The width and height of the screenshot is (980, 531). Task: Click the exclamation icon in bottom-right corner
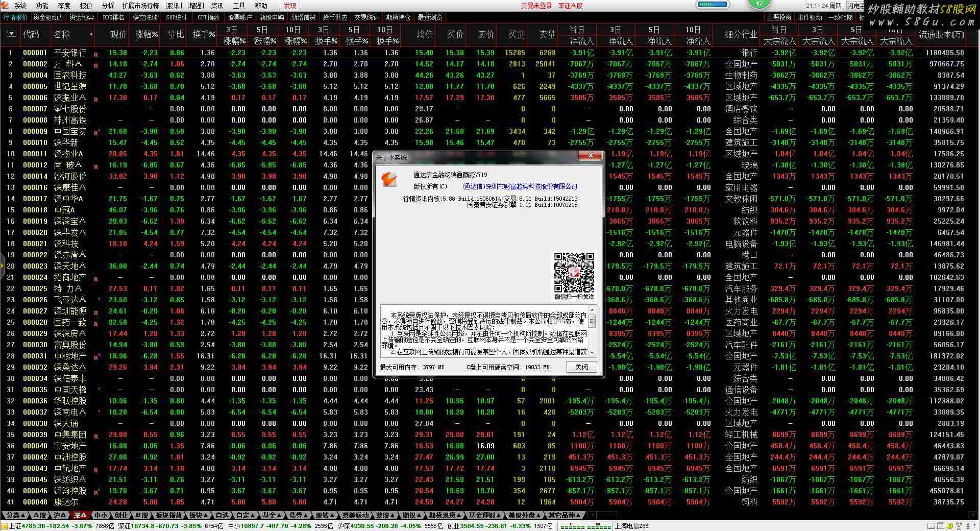[x=974, y=526]
